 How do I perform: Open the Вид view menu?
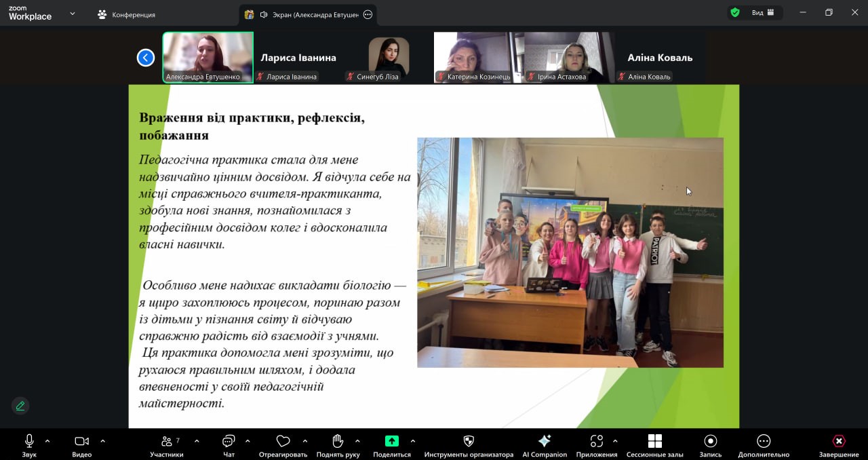tap(762, 13)
